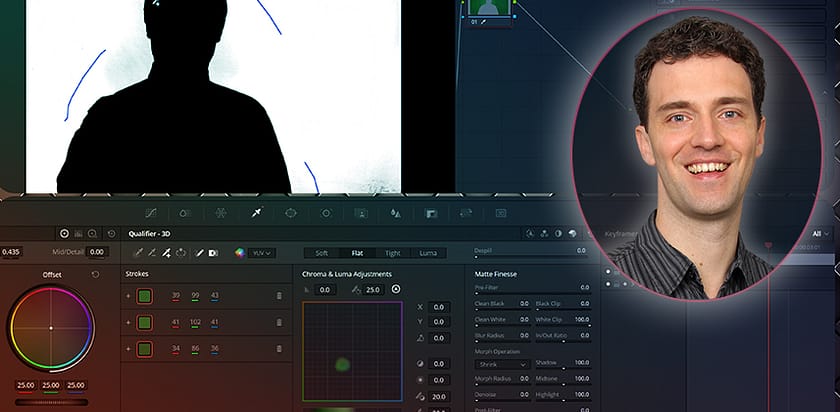The image size is (840, 412).
Task: Click the Keyframes panel label
Action: click(622, 234)
